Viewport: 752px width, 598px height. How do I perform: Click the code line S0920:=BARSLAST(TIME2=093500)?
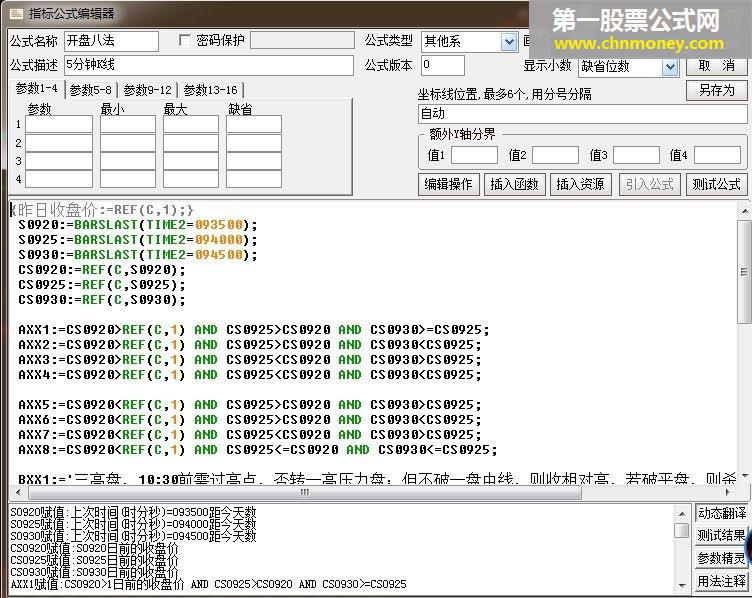pyautogui.click(x=138, y=225)
